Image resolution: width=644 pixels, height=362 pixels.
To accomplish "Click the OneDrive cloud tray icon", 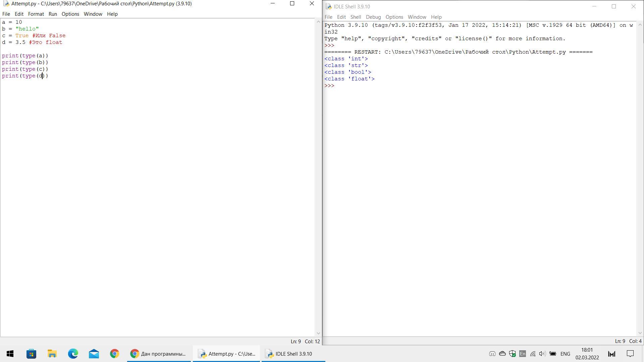I will [502, 354].
